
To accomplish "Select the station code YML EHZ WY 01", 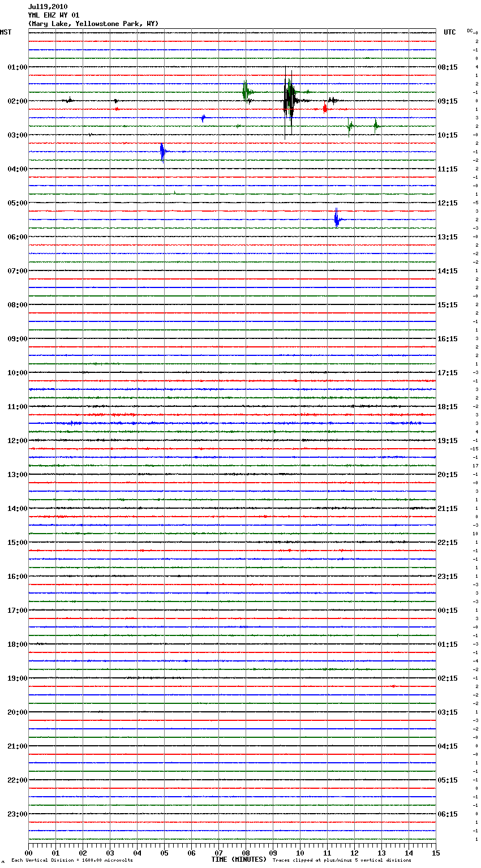I will pyautogui.click(x=54, y=15).
